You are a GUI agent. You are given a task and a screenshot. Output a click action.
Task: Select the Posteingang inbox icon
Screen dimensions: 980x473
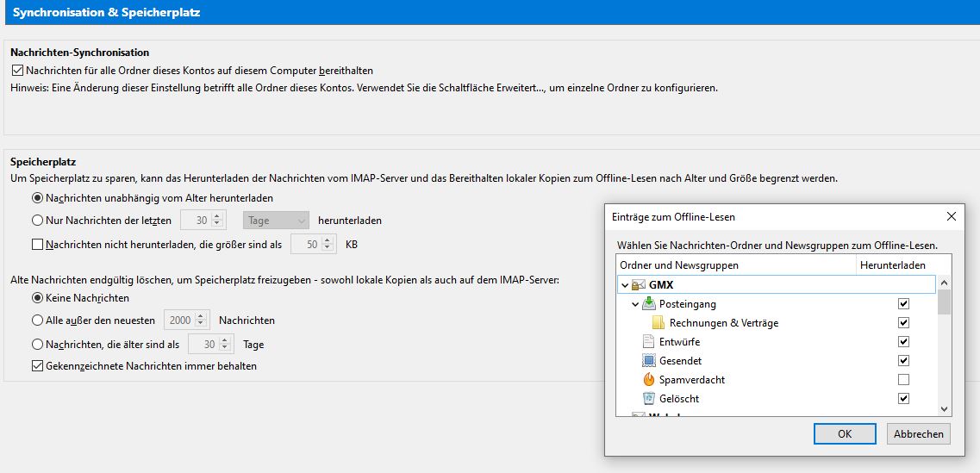(x=649, y=304)
